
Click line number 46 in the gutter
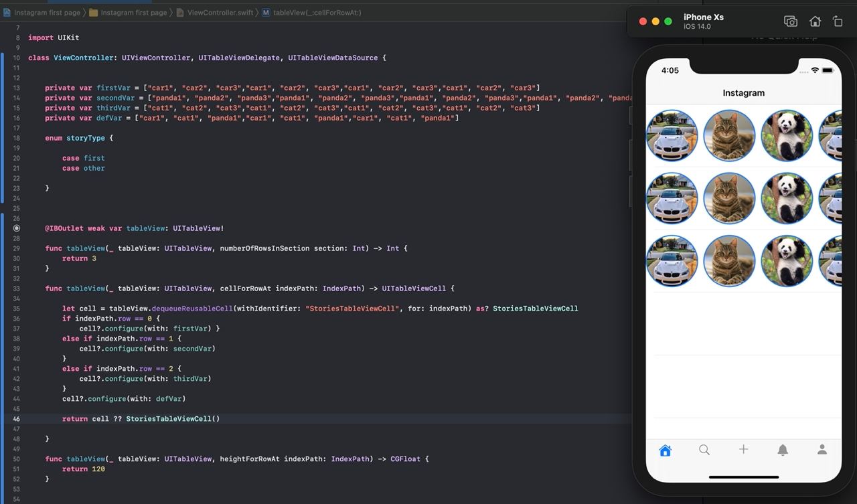coord(17,419)
